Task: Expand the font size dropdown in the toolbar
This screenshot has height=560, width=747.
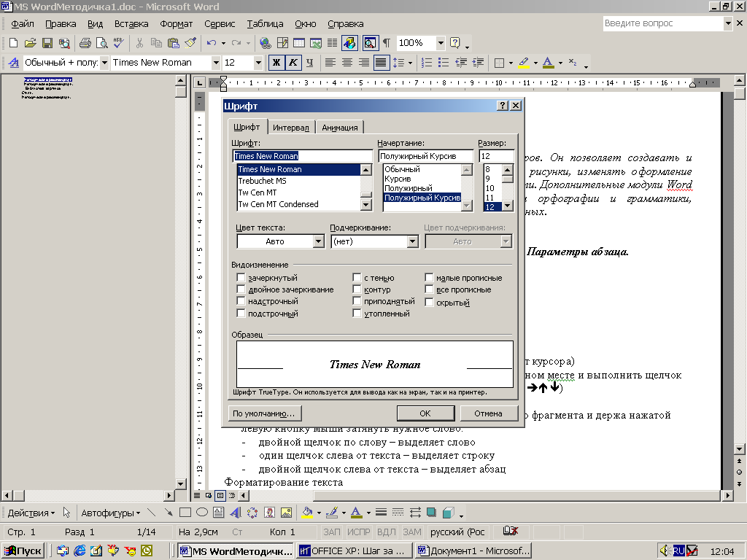Action: (258, 63)
